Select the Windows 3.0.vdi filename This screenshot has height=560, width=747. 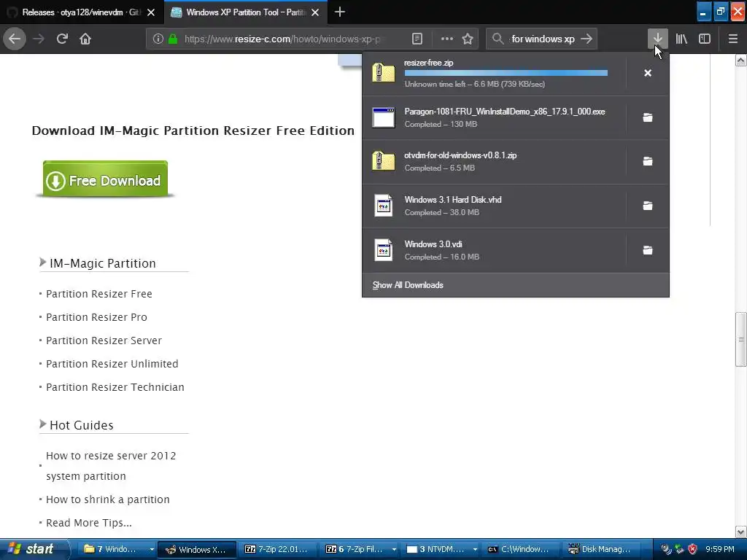tap(433, 244)
